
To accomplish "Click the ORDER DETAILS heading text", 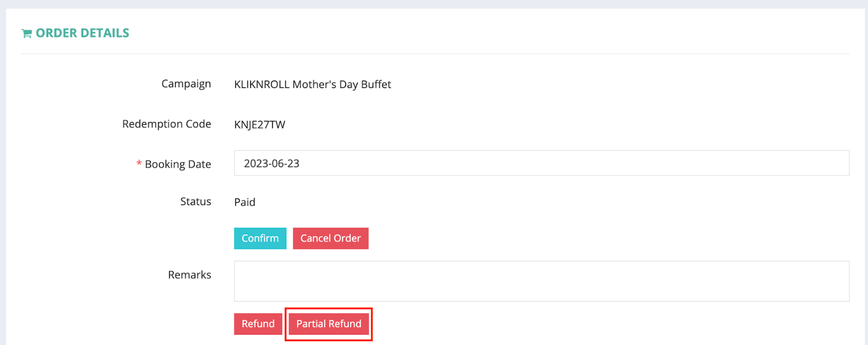I will (82, 33).
